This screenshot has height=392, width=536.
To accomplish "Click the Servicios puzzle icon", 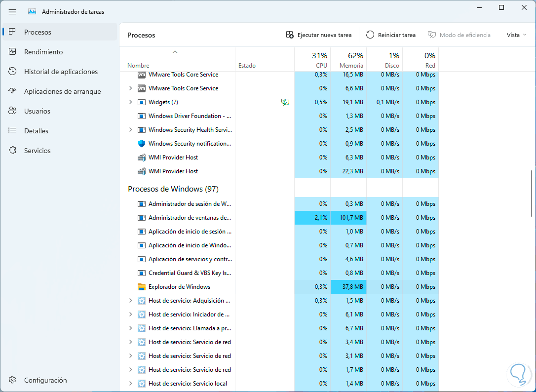I will [13, 151].
